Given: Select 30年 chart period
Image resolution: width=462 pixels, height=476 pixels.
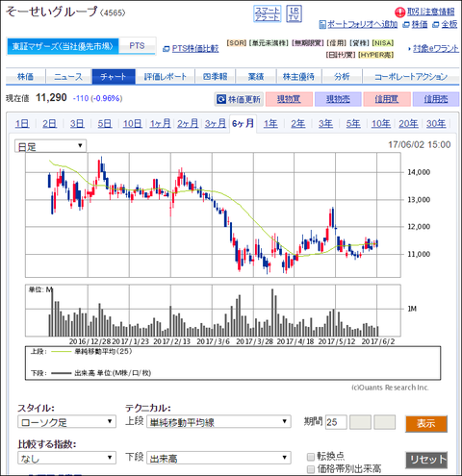Looking at the screenshot, I should tap(436, 124).
